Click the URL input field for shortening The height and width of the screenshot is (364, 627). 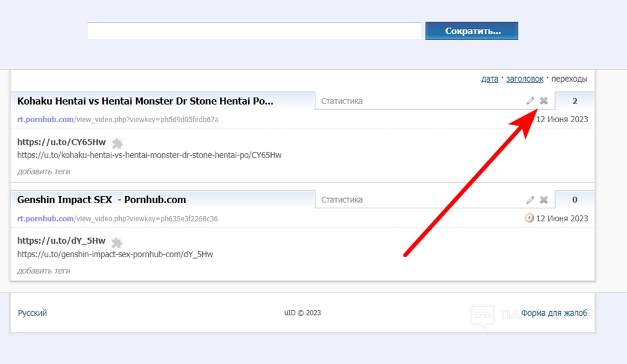[255, 31]
